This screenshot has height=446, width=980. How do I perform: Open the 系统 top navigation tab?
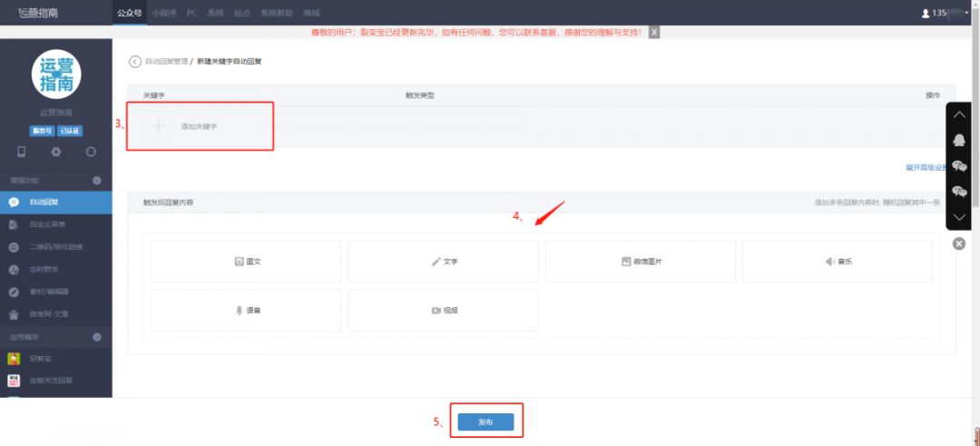click(216, 13)
